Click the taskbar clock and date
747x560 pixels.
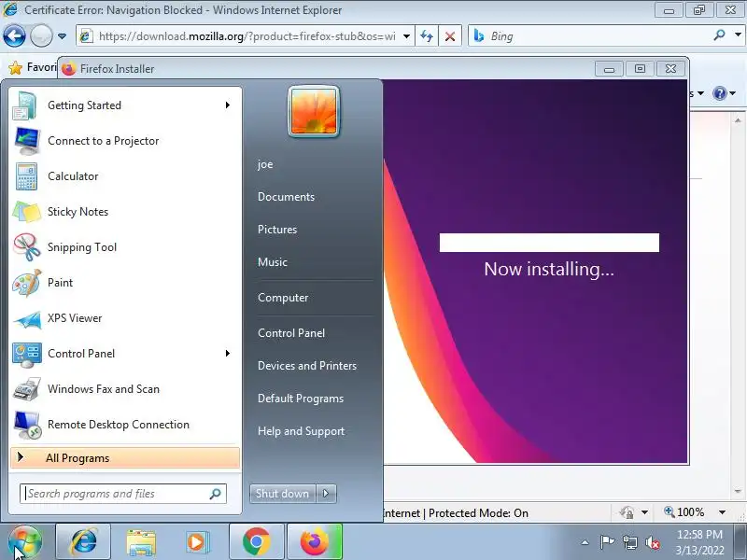(x=699, y=542)
